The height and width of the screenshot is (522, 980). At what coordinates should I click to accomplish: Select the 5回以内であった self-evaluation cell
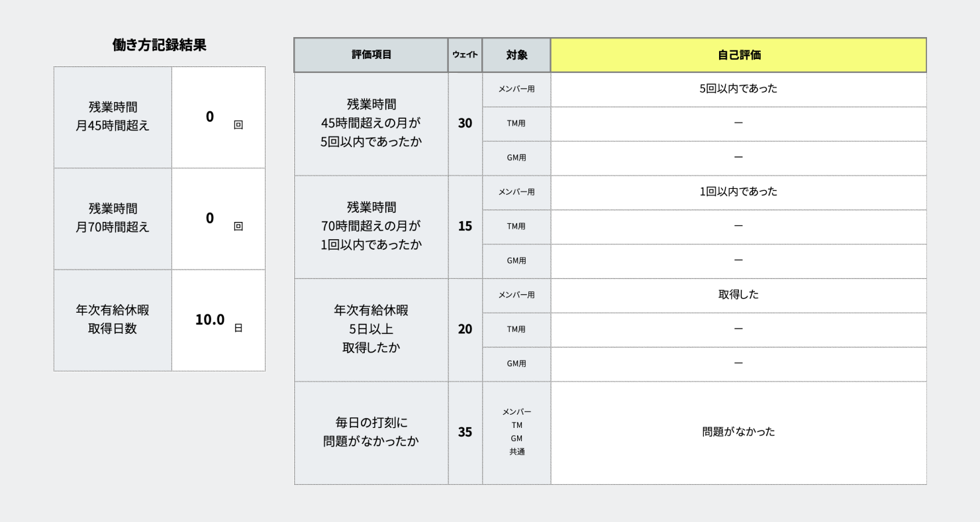(738, 89)
